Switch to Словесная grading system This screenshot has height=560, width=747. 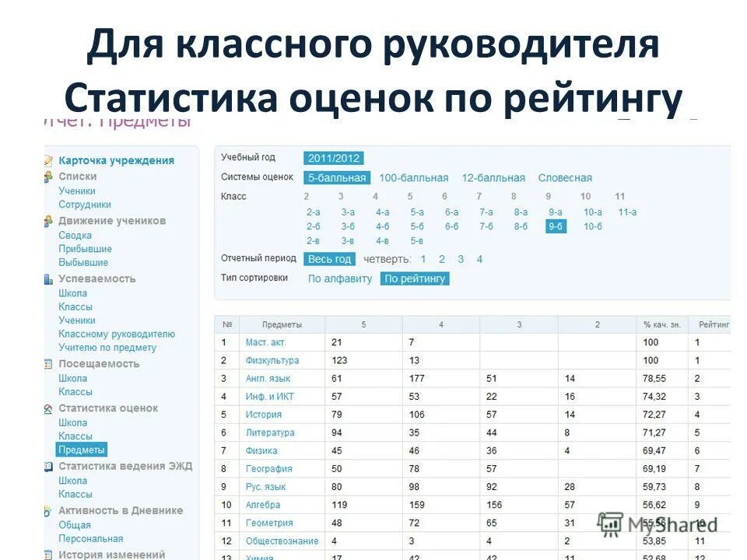tap(565, 178)
